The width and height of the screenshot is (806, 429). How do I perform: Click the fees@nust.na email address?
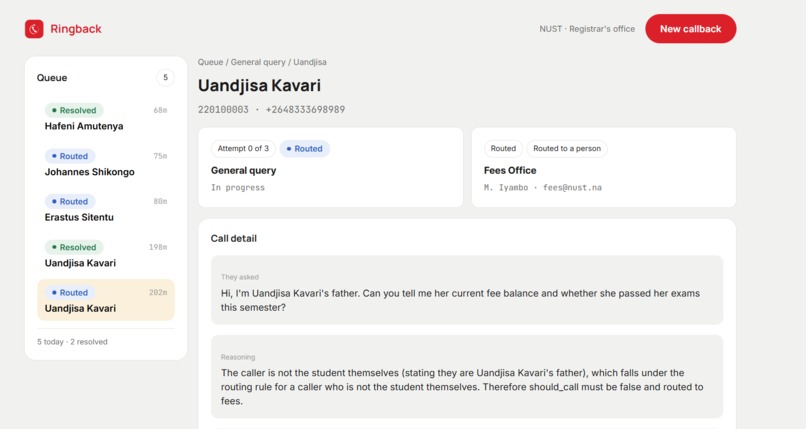point(572,188)
